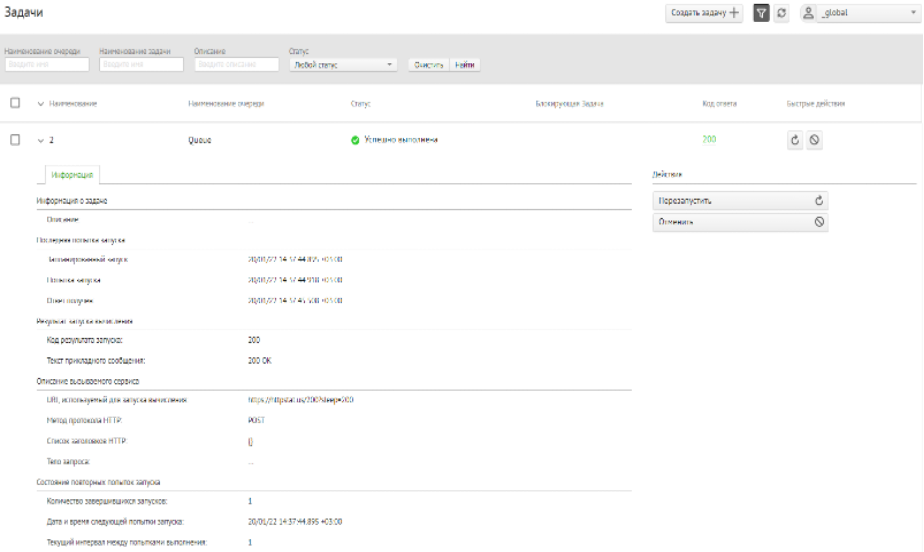Click the 'Информация о задаче' section heading

72,201
